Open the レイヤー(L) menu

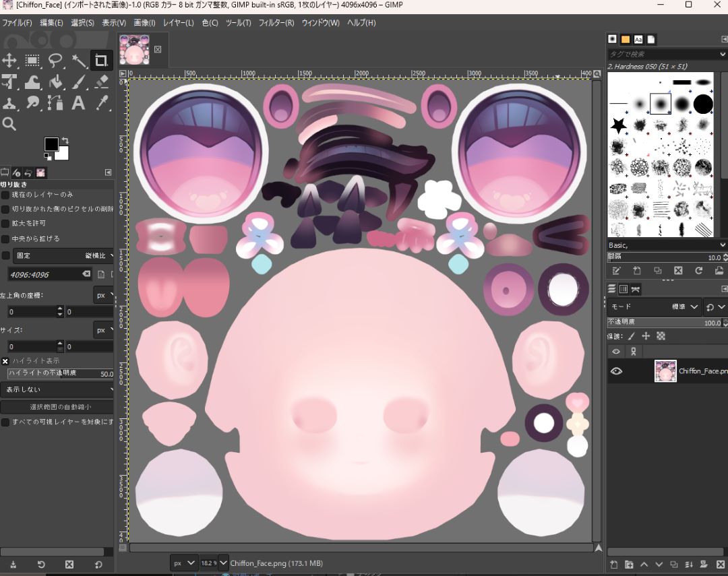(178, 23)
